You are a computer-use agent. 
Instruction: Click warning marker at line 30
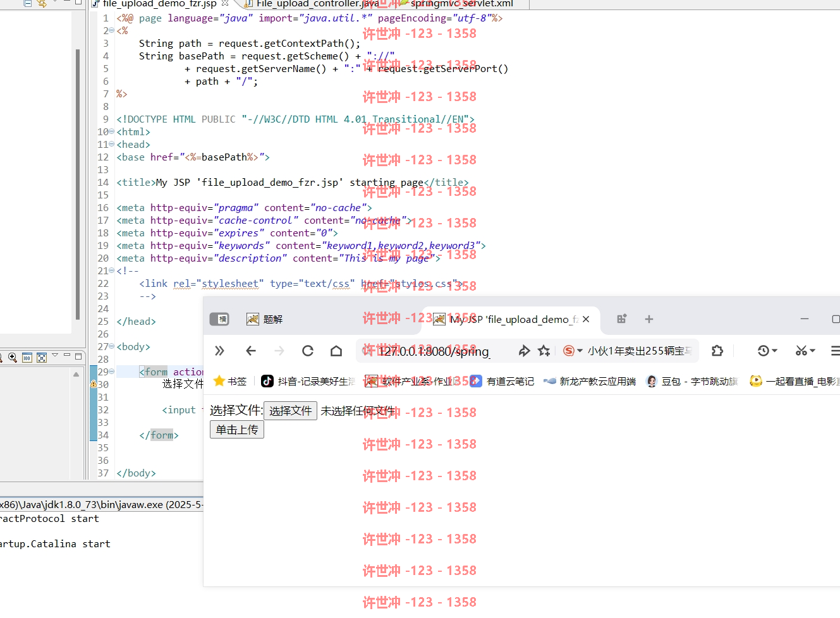(x=94, y=384)
